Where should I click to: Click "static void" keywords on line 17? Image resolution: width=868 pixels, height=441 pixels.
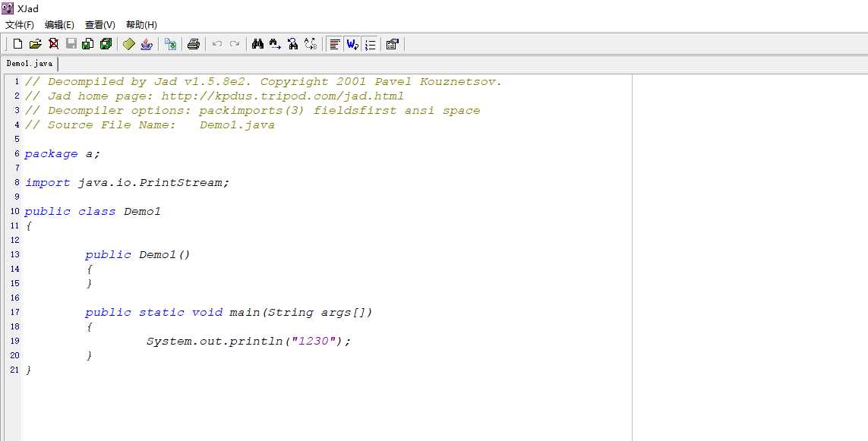click(181, 312)
